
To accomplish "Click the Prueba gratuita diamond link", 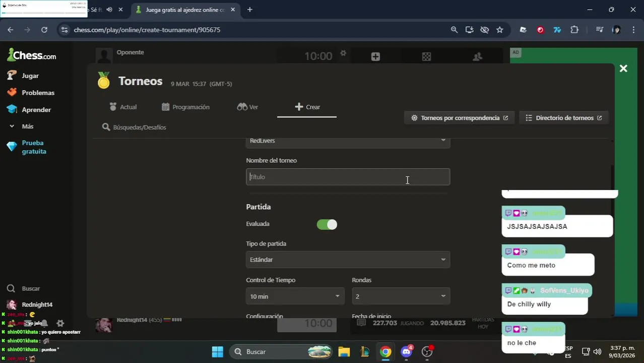I will tap(26, 147).
